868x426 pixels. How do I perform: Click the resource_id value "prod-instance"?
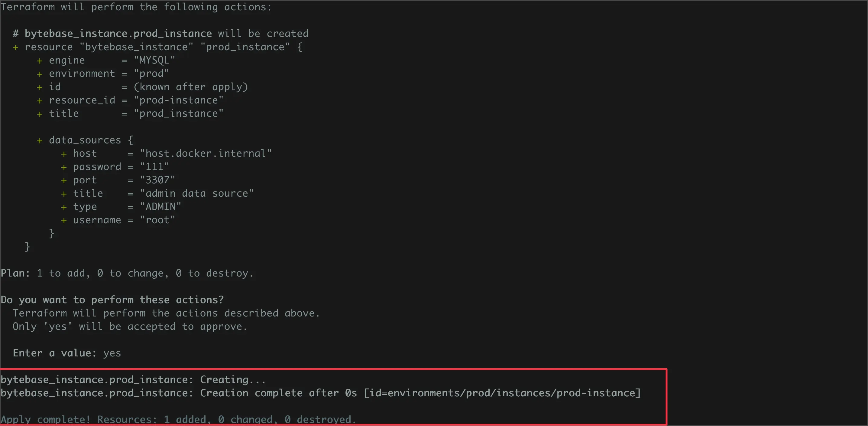coord(179,100)
